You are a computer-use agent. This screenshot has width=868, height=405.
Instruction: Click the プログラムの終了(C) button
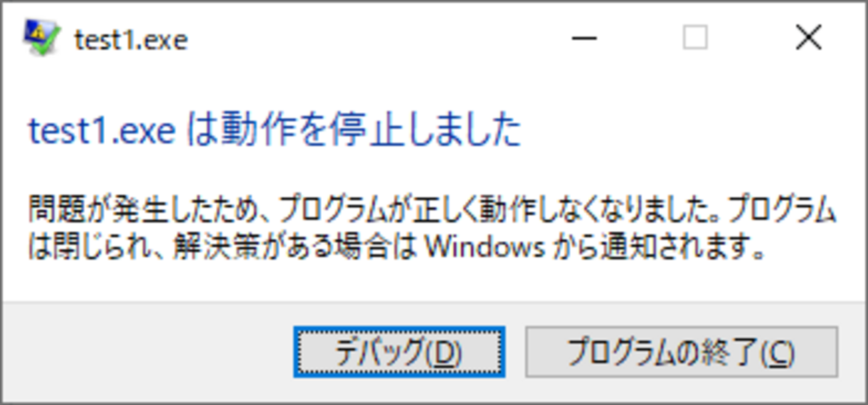pyautogui.click(x=681, y=352)
